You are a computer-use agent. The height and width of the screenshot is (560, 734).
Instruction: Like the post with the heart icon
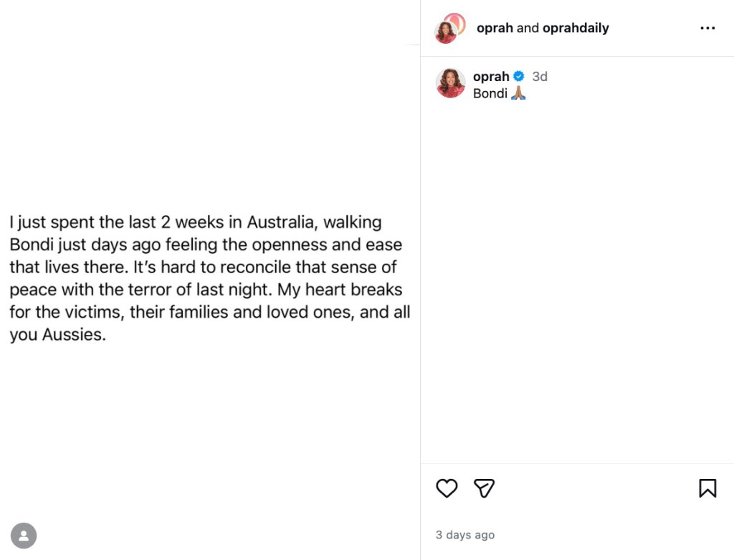[447, 488]
